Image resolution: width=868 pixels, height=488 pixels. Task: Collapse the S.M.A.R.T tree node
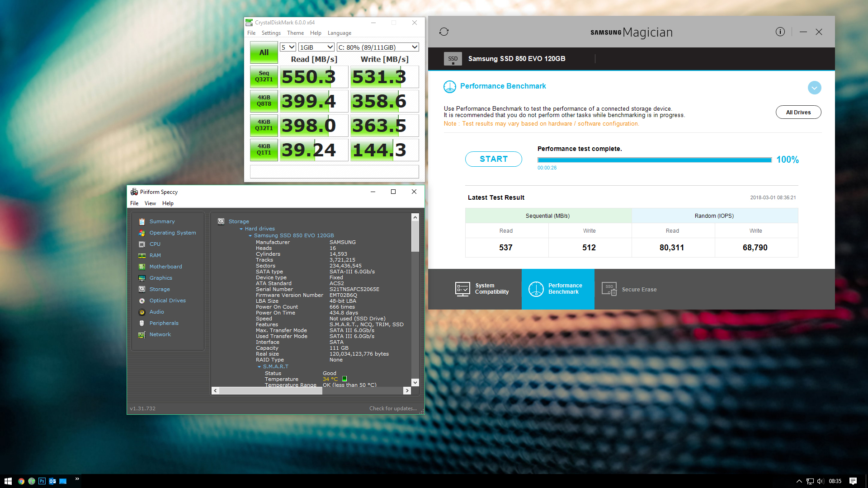tap(259, 367)
